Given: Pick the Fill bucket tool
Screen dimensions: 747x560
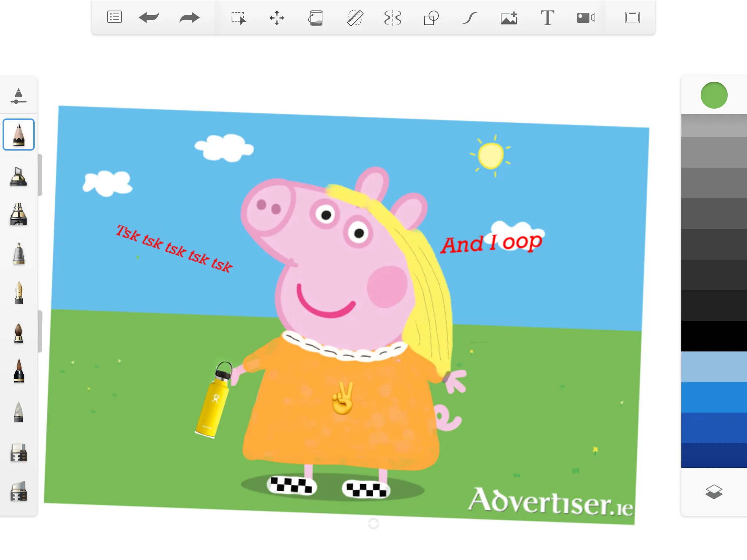Looking at the screenshot, I should 316,18.
